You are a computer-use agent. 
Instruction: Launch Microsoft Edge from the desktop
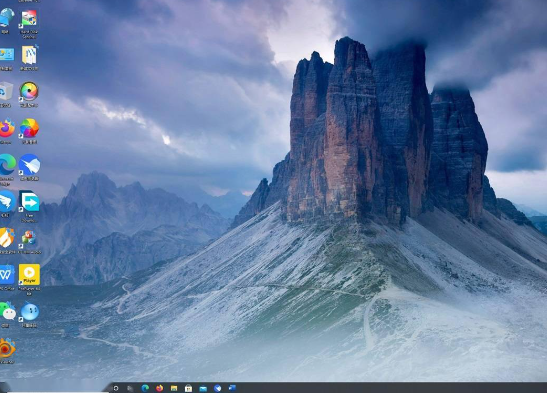pyautogui.click(x=7, y=165)
